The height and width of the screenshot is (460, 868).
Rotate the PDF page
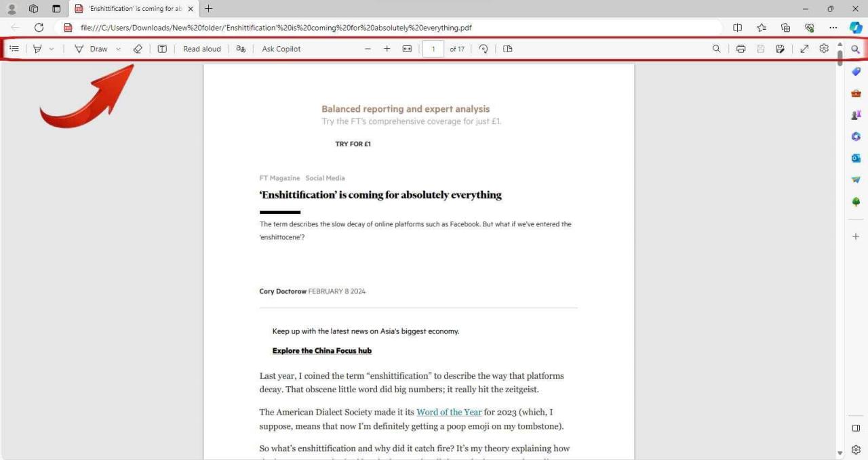tap(483, 48)
